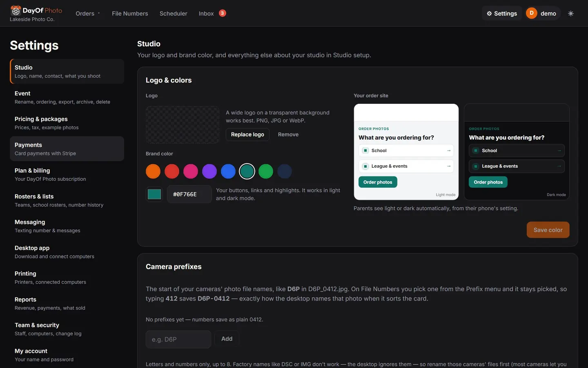Open Rosters & lists settings
Image resolution: width=588 pixels, height=368 pixels.
(67, 200)
